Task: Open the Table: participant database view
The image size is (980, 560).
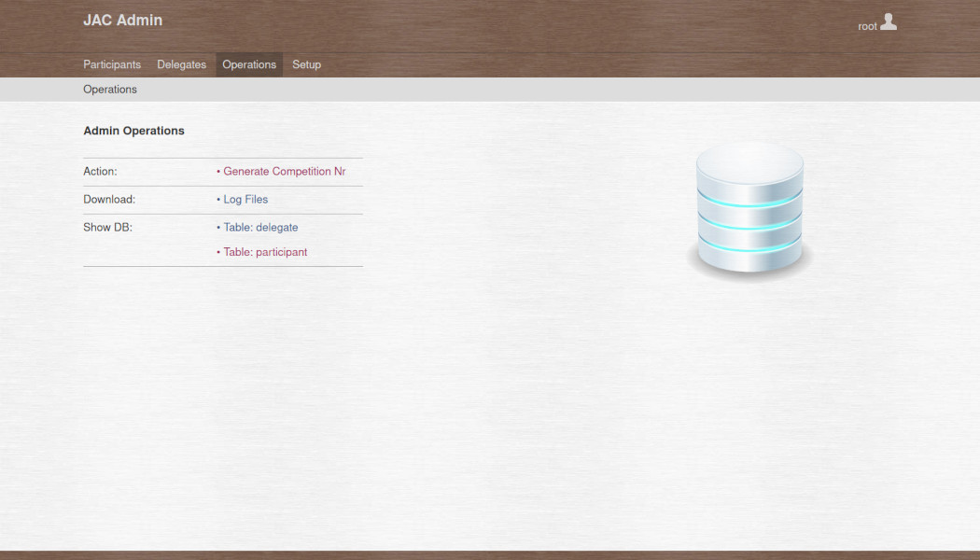Action: point(265,252)
